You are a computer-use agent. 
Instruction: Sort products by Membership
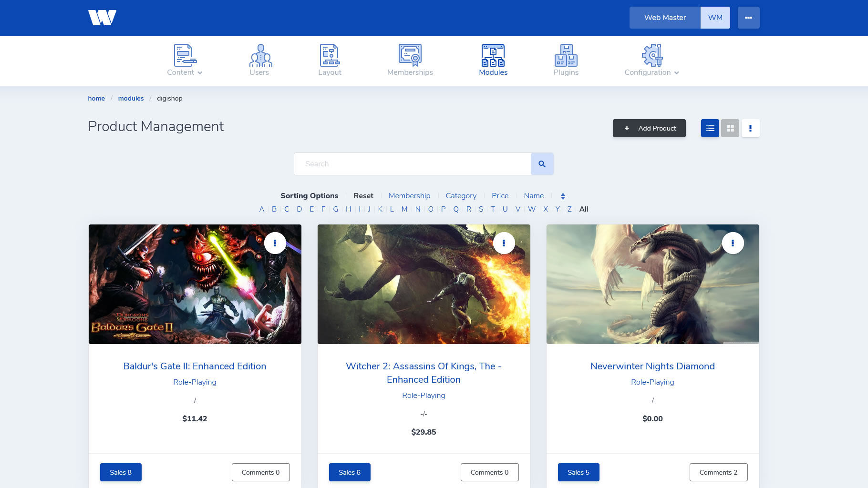(409, 196)
